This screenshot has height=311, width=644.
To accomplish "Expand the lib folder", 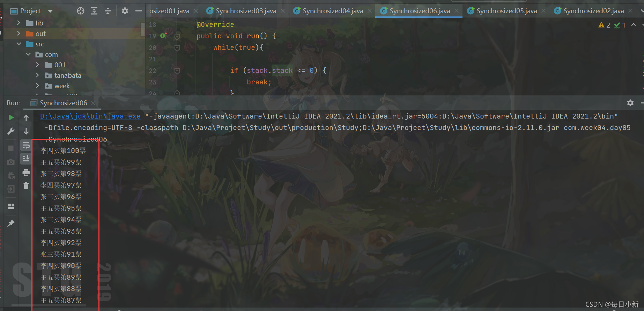I will [19, 23].
